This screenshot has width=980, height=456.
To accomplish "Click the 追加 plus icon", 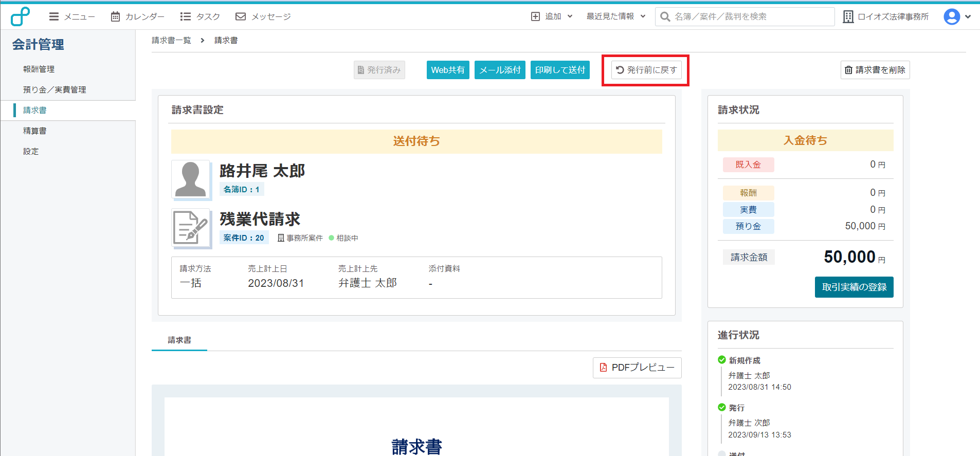I will 535,16.
